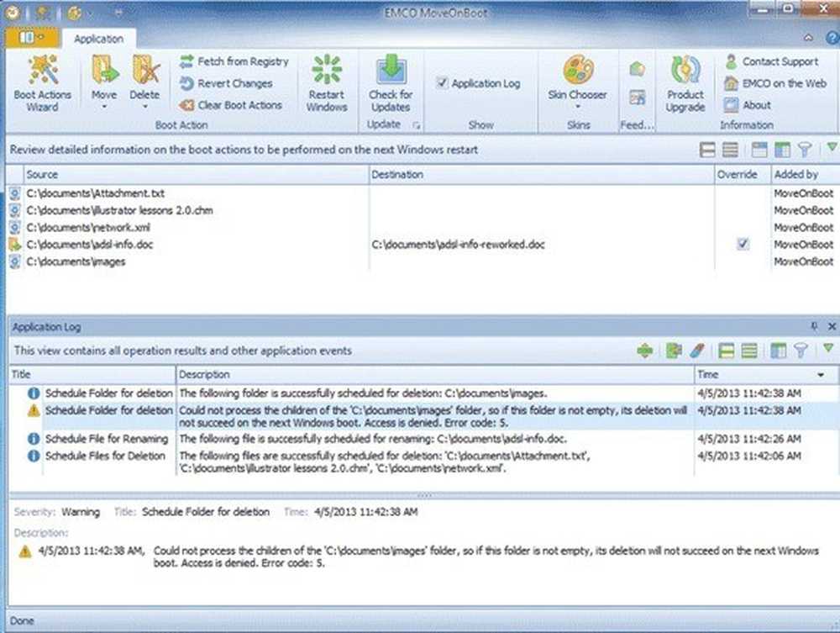Click Revert Changes in ribbon
Screen dimensions: 840x633
point(226,83)
